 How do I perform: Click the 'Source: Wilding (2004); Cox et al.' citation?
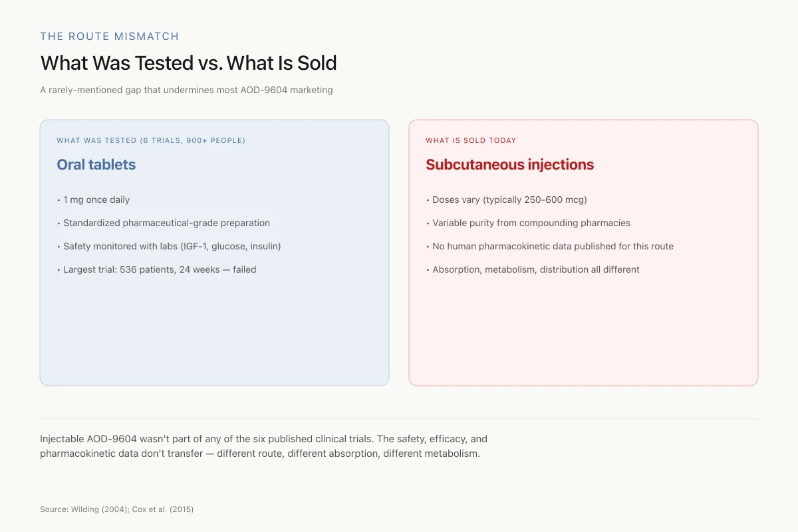click(116, 509)
